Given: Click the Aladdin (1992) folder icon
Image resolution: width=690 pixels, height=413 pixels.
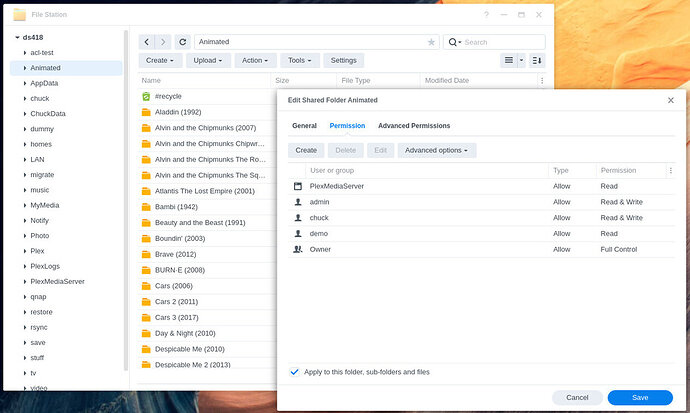Looking at the screenshot, I should pyautogui.click(x=146, y=112).
